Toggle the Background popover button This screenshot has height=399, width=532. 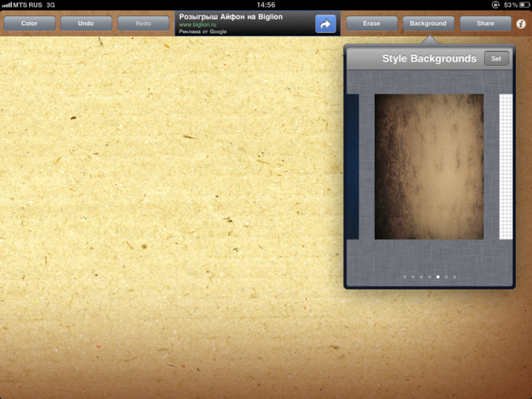428,24
